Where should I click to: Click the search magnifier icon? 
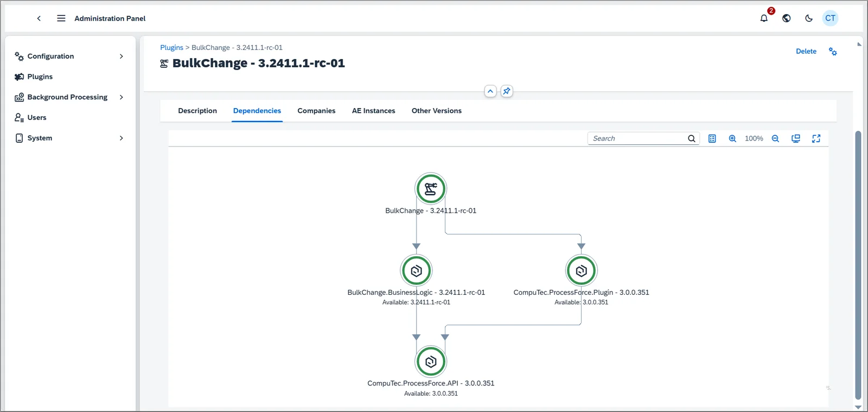point(692,138)
